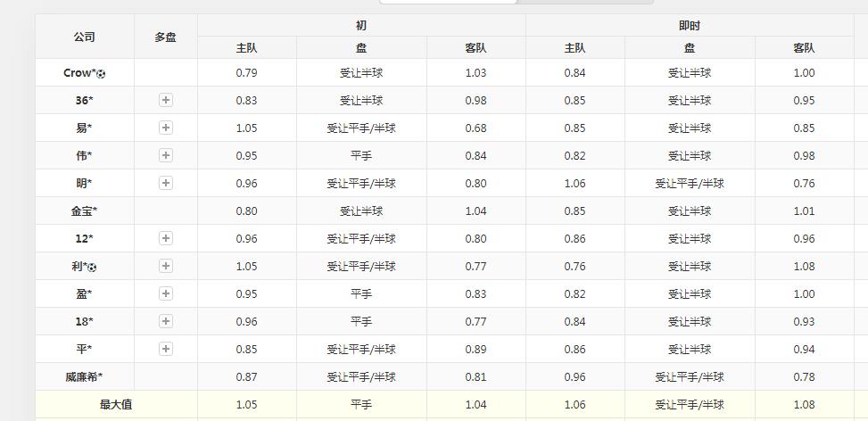This screenshot has width=868, height=421.
Task: Click Crow* live handicap 受让半球
Action: [x=690, y=72]
